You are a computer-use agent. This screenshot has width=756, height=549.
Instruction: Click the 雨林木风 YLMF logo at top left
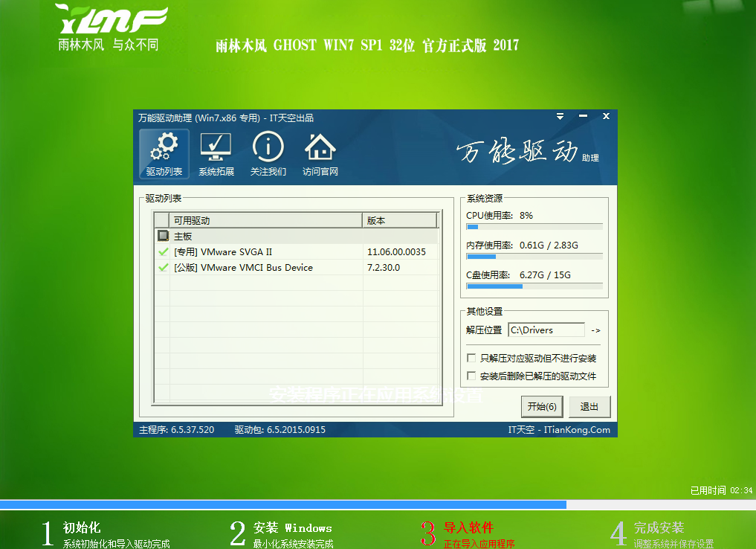coord(112,27)
